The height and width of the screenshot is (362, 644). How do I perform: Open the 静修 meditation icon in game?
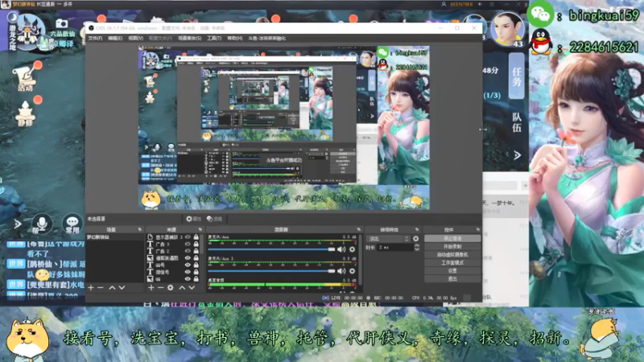click(26, 113)
